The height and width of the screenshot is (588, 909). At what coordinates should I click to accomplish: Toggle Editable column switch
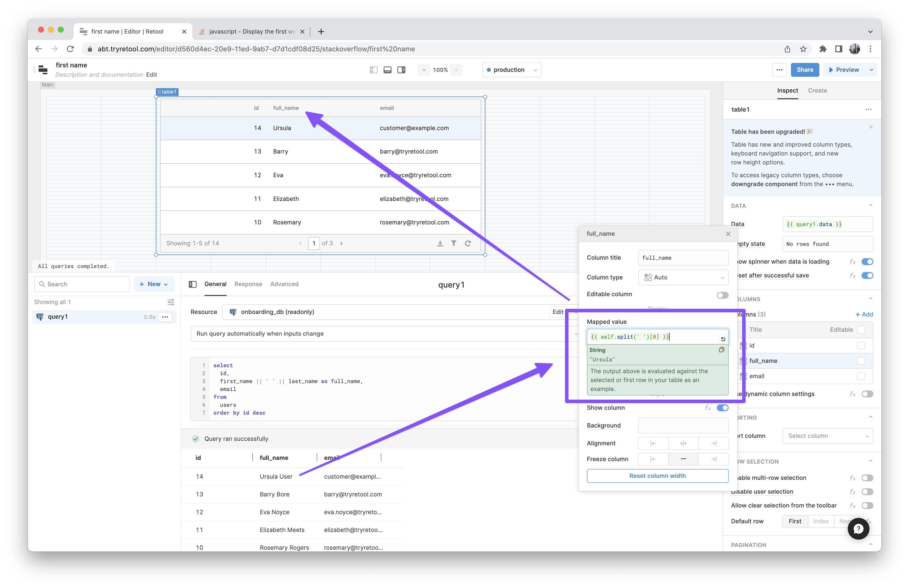click(722, 295)
